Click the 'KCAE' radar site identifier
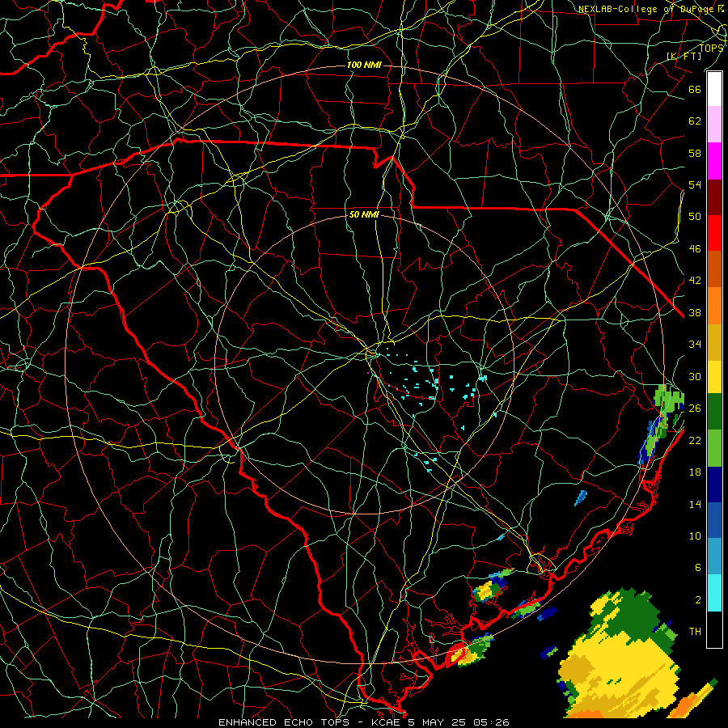The height and width of the screenshot is (728, 728). point(387,722)
